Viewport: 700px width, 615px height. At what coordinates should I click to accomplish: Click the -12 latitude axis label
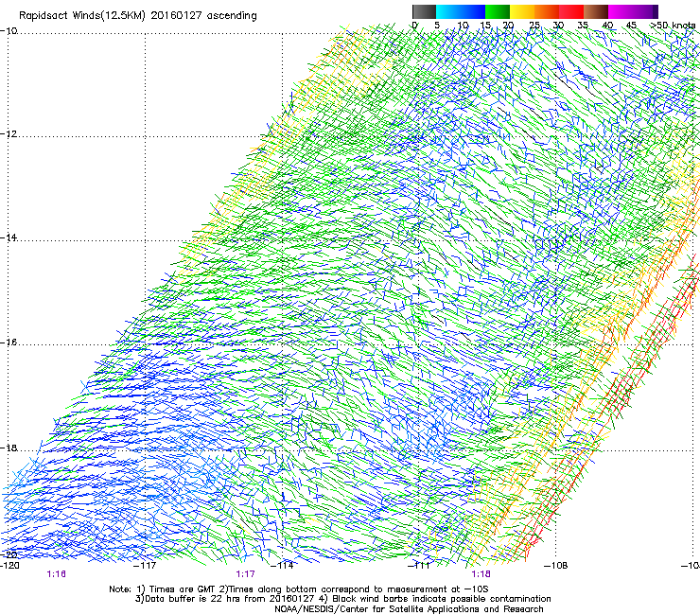tap(9, 134)
